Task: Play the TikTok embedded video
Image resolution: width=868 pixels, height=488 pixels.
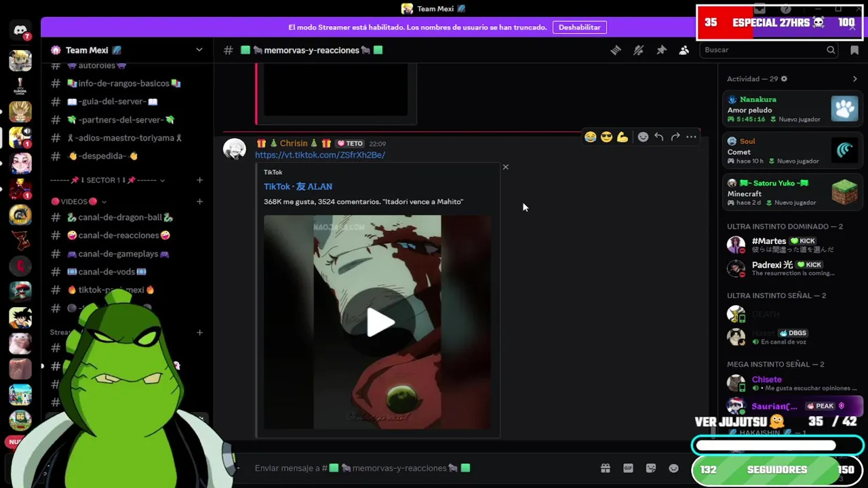Action: pyautogui.click(x=380, y=322)
